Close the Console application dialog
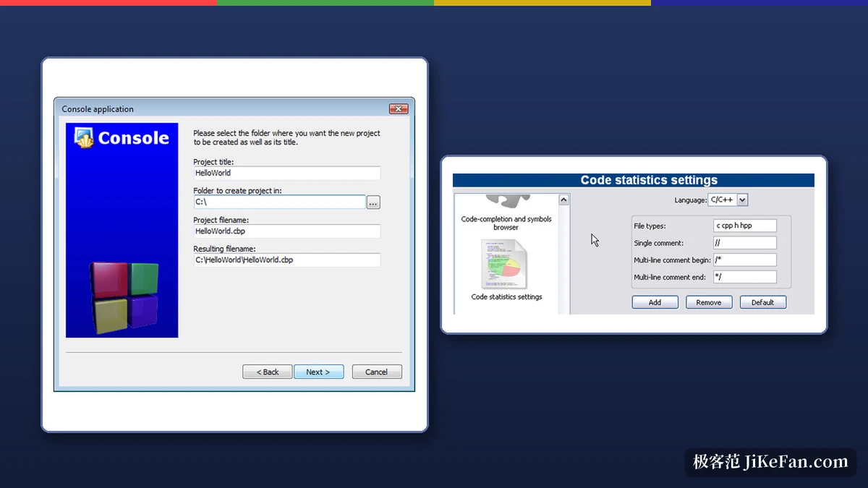The image size is (868, 488). [x=399, y=109]
